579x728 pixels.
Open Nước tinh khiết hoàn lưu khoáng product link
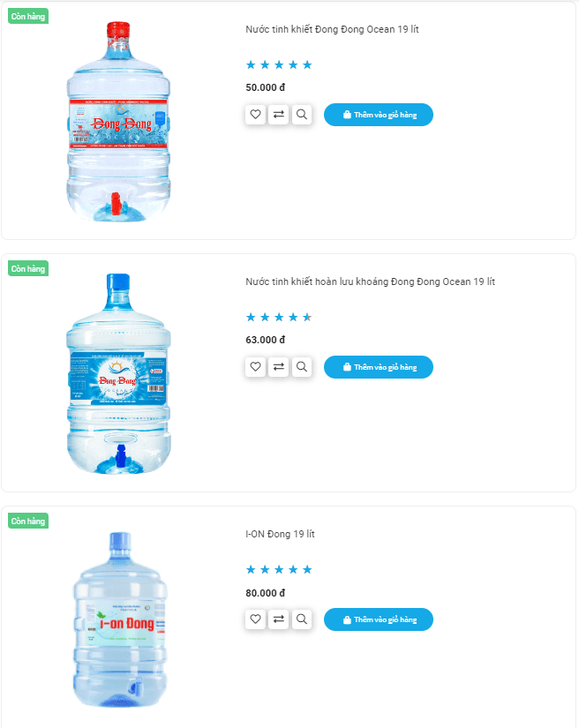click(x=370, y=282)
